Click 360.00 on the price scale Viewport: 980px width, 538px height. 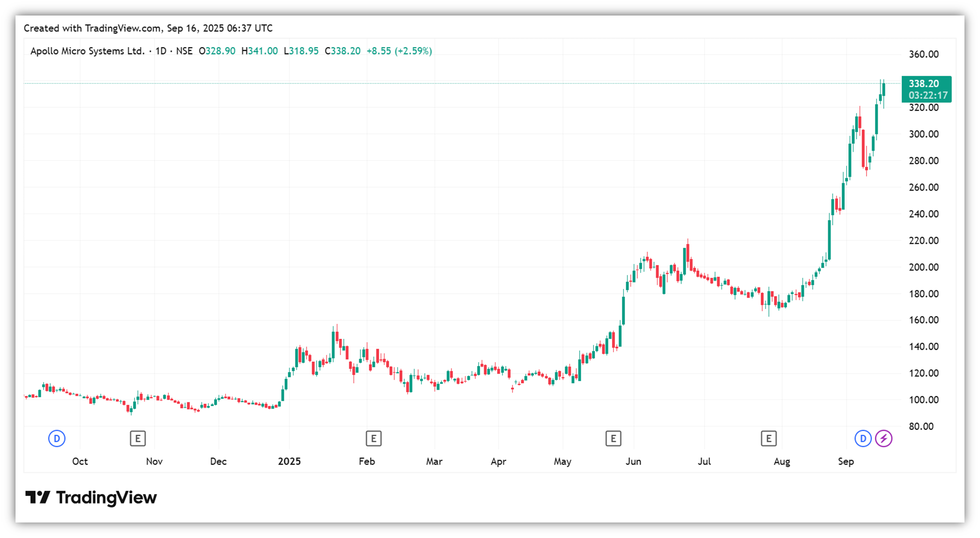pos(923,54)
